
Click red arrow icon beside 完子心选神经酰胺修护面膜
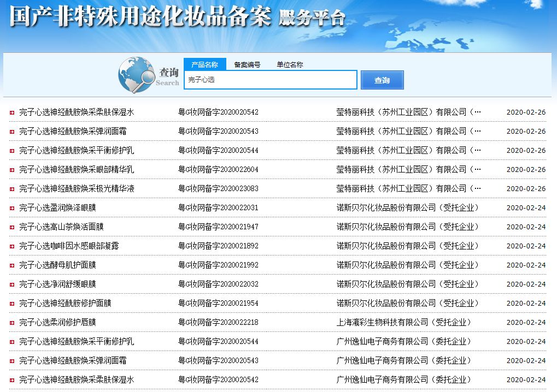(x=12, y=303)
